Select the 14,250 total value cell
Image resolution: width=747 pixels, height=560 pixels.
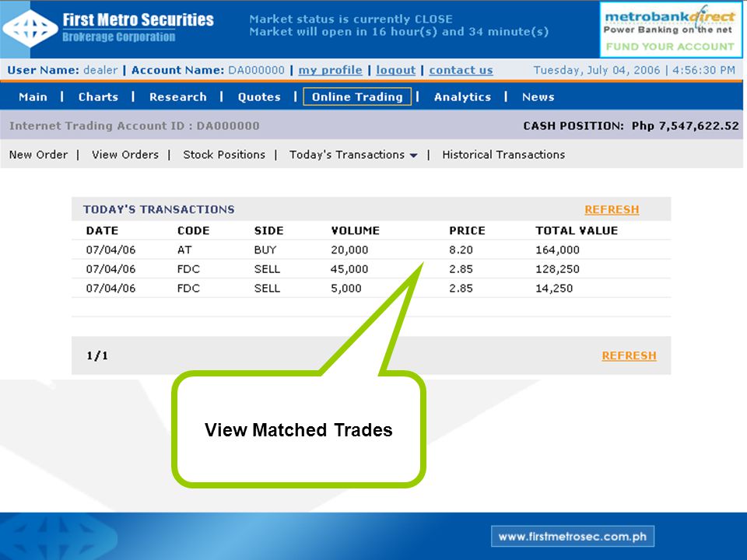[x=554, y=288]
